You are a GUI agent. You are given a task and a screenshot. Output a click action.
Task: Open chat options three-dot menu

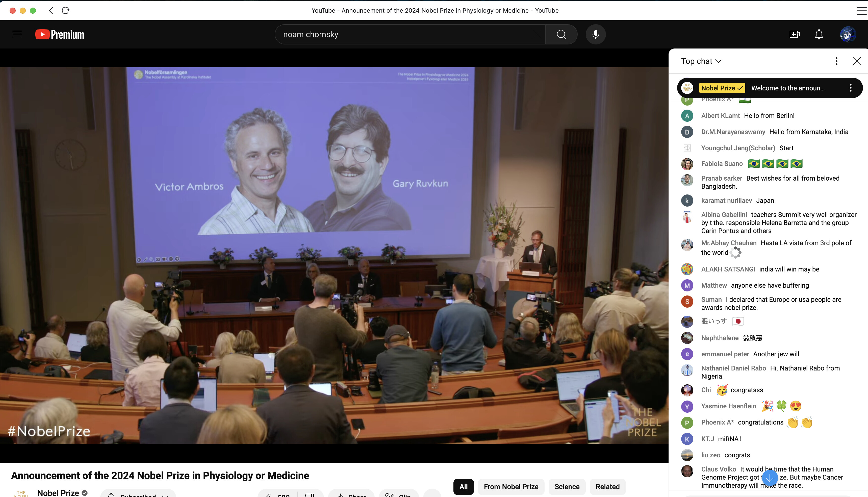(836, 61)
